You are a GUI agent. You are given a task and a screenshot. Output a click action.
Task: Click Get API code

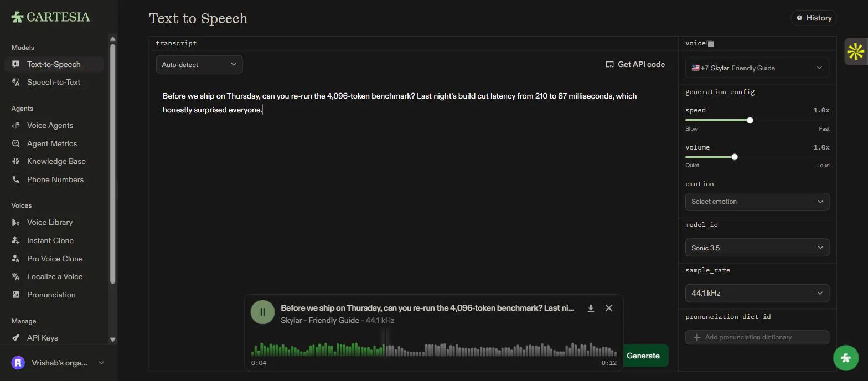tap(635, 64)
